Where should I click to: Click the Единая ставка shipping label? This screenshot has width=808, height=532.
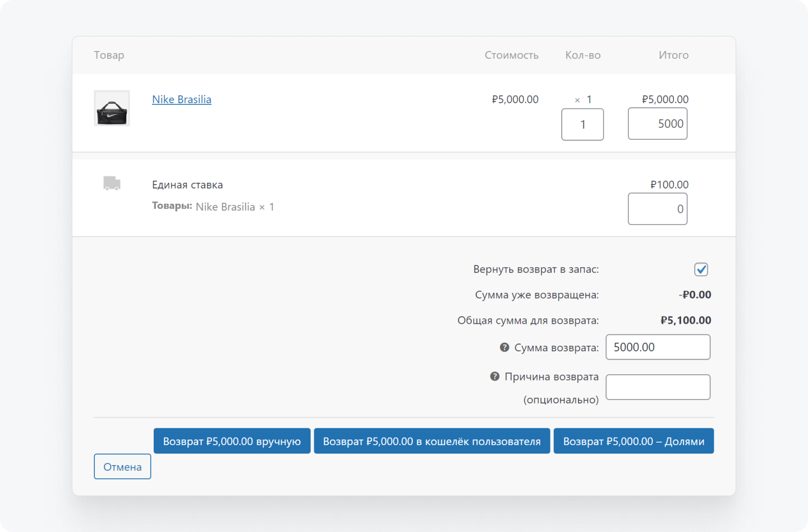[187, 185]
